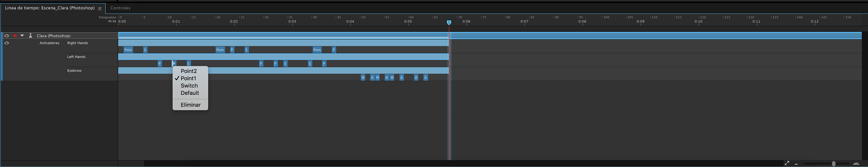Choose Switch in the trigger context menu
Viewport: 868px width, 167px height.
click(189, 86)
